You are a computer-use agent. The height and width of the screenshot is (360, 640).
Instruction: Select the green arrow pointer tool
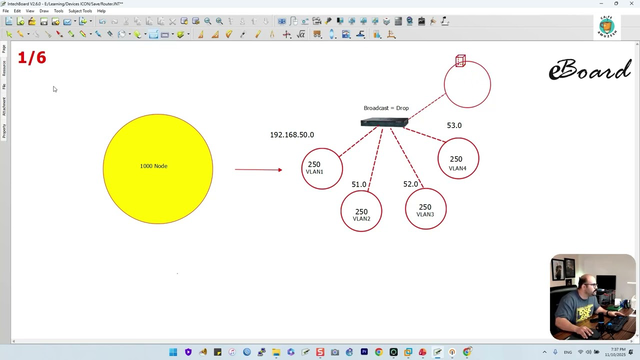coord(9,35)
